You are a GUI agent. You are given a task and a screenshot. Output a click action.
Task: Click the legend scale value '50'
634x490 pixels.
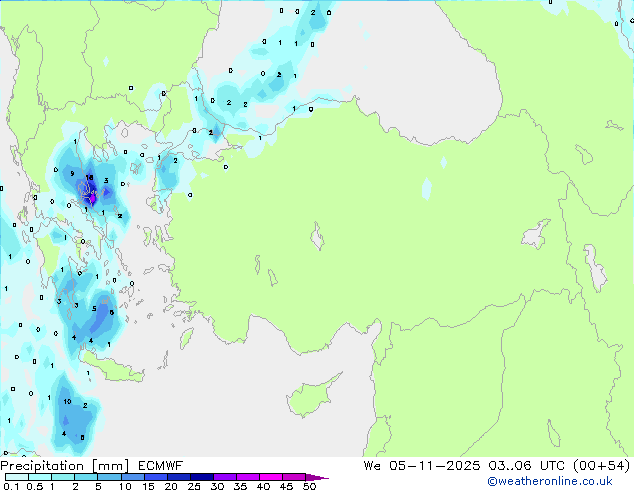(309, 486)
